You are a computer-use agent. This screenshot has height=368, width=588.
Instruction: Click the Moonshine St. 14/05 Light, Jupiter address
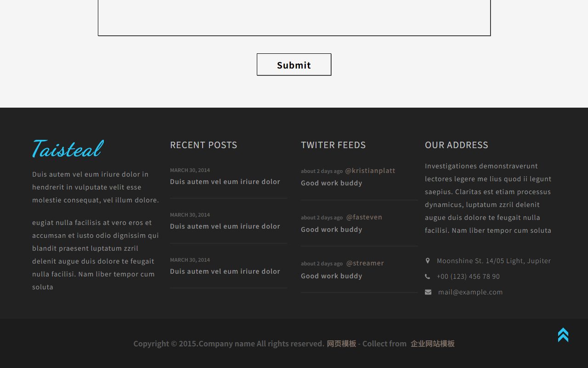[x=494, y=261]
